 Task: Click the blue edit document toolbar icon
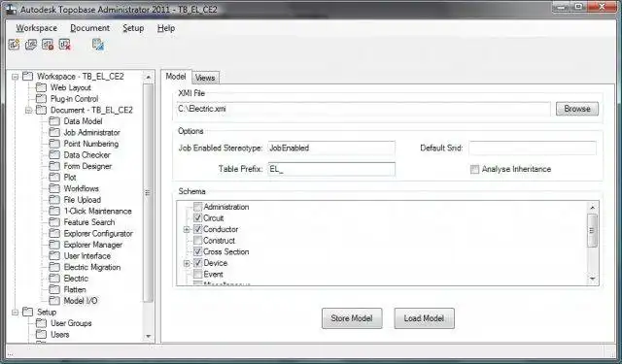pos(98,45)
